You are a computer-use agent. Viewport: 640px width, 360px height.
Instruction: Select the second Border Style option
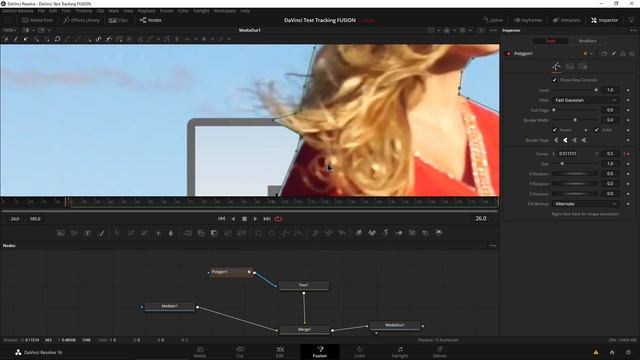pyautogui.click(x=565, y=140)
